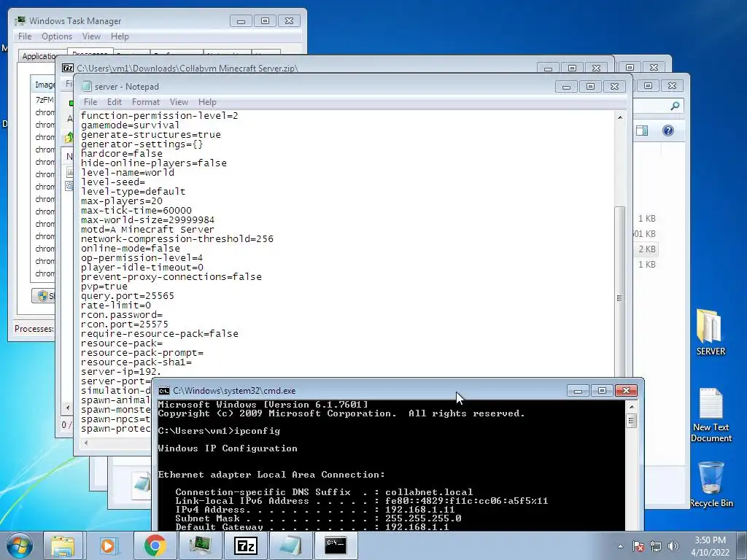Viewport: 747px width, 560px height.
Task: Open Notepad Help menu
Action: [x=207, y=102]
